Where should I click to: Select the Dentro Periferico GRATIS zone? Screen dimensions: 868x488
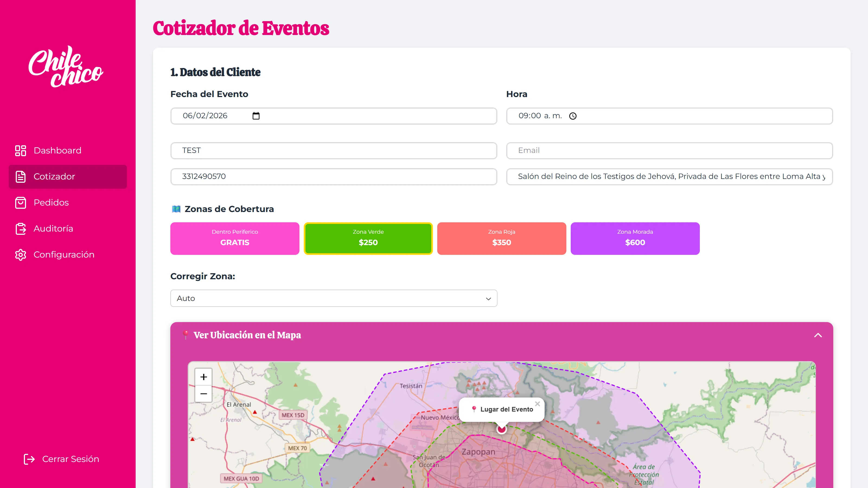[235, 239]
